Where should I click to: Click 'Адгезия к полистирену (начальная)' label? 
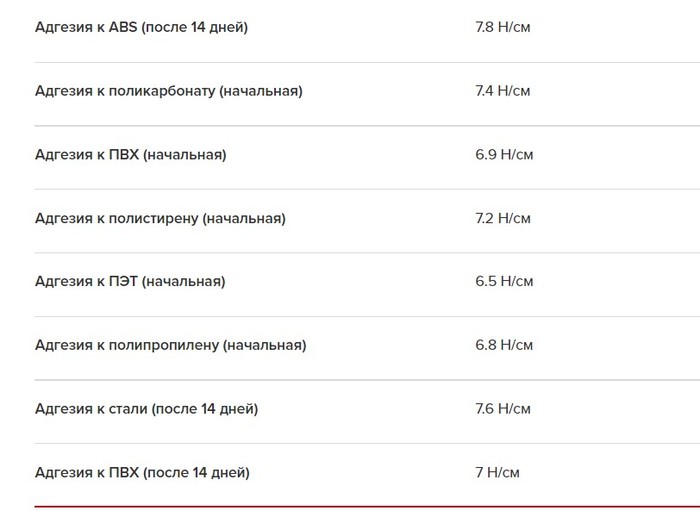point(160,218)
